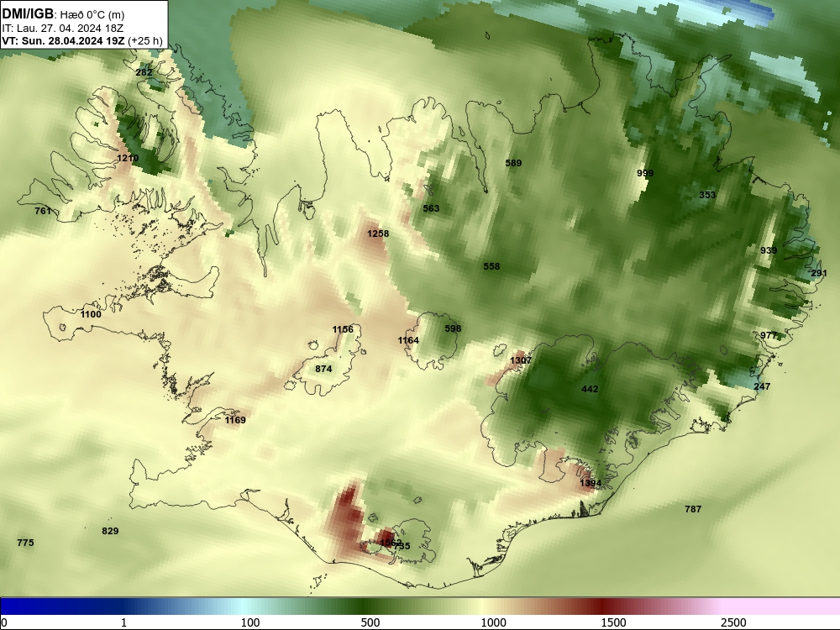Click the 1000 label on the color scale
This screenshot has height=630, width=840.
[x=493, y=622]
